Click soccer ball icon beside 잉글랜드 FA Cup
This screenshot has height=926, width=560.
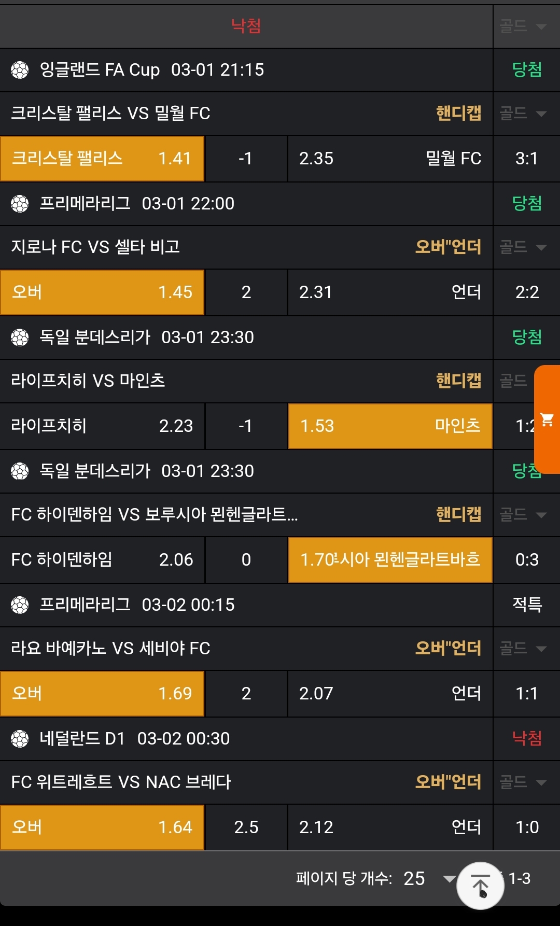[20, 70]
